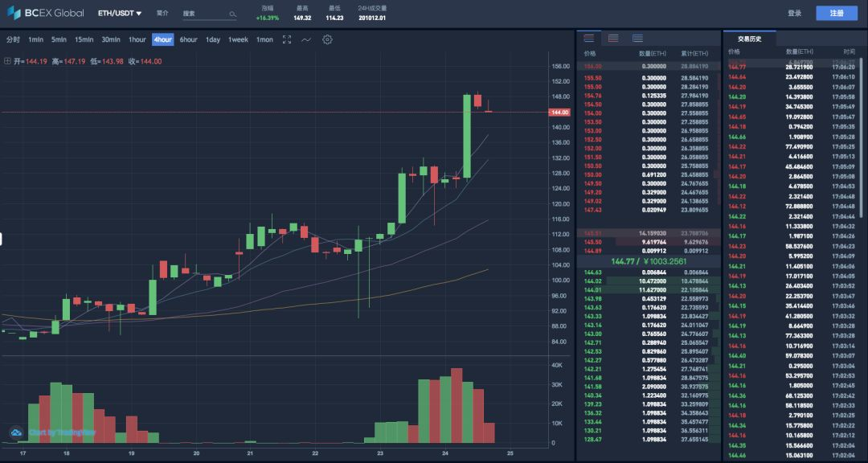Open the BCEX Global home logo
868x463 pixels.
[x=45, y=13]
